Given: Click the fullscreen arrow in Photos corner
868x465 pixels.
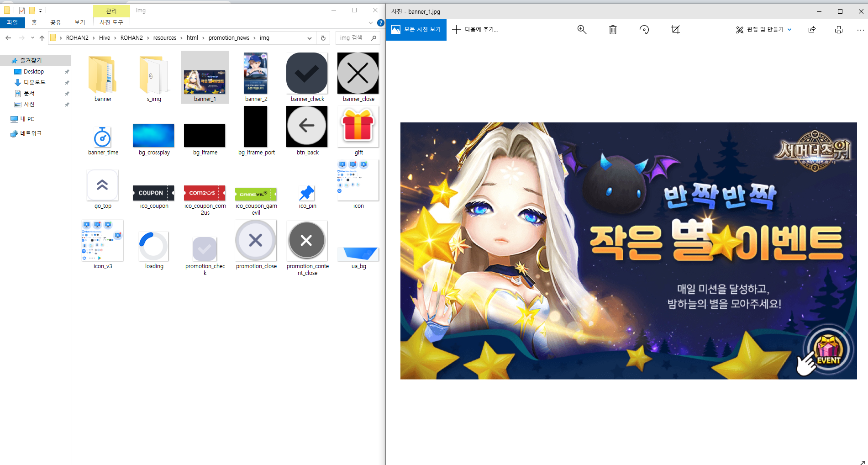Looking at the screenshot, I should [x=863, y=462].
